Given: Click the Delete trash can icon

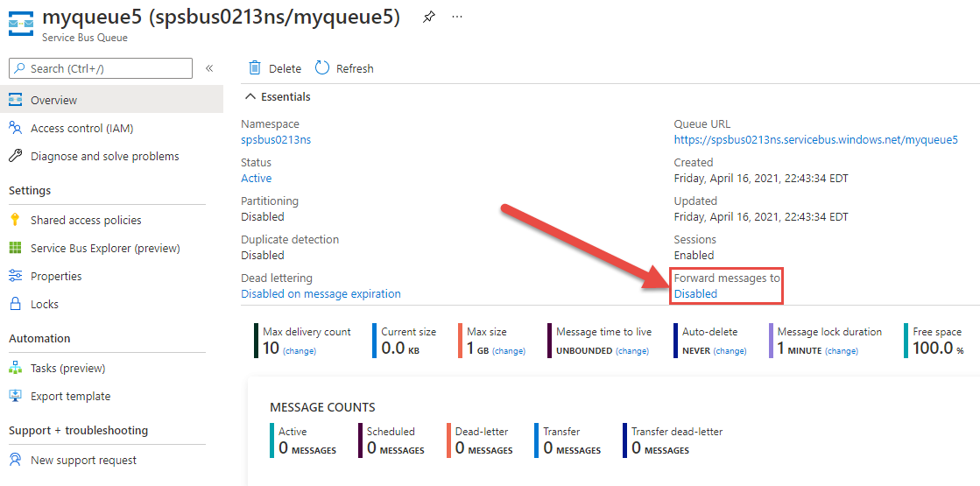Looking at the screenshot, I should click(254, 68).
